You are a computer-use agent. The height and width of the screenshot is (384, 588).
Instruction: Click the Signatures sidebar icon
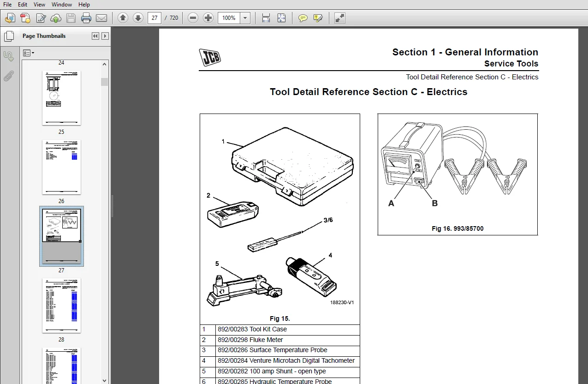pos(9,56)
